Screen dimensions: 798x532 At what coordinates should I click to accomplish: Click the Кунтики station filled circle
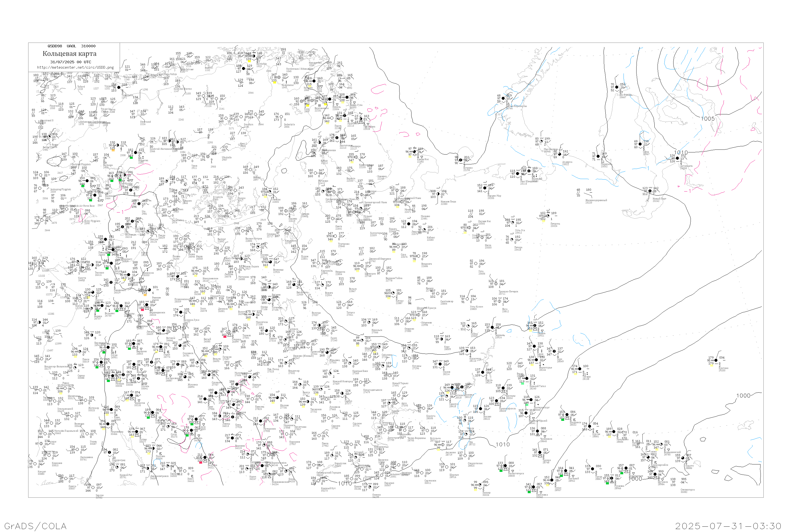coord(716,360)
